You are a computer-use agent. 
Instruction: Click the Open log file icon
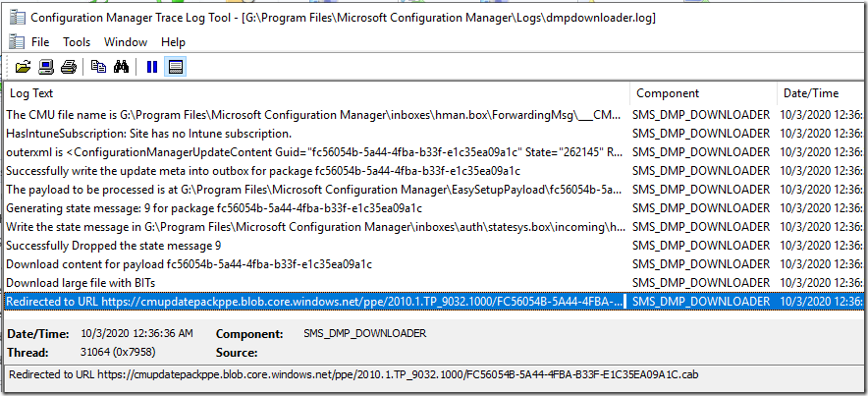coord(23,67)
